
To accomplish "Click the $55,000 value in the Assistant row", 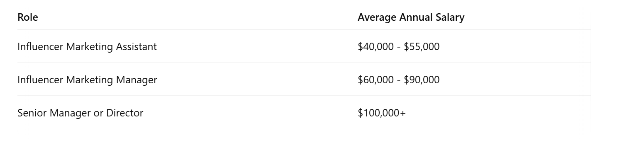I will 422,46.
